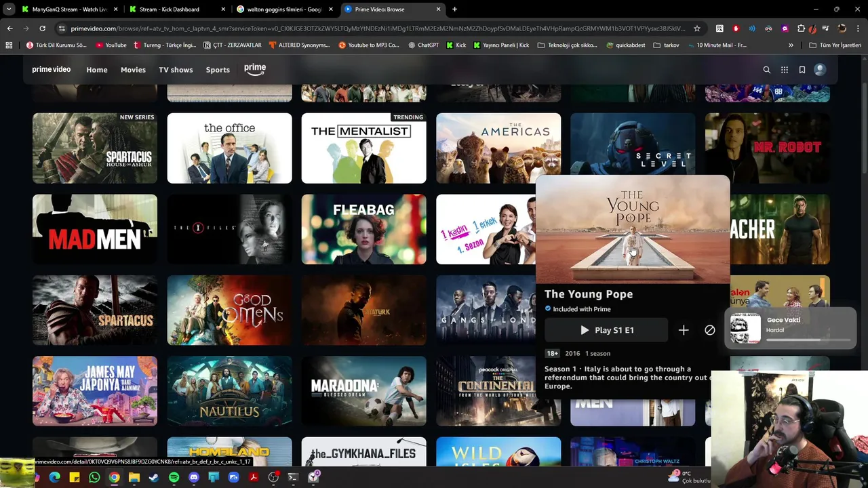Open The Young Pope title link

[589, 294]
